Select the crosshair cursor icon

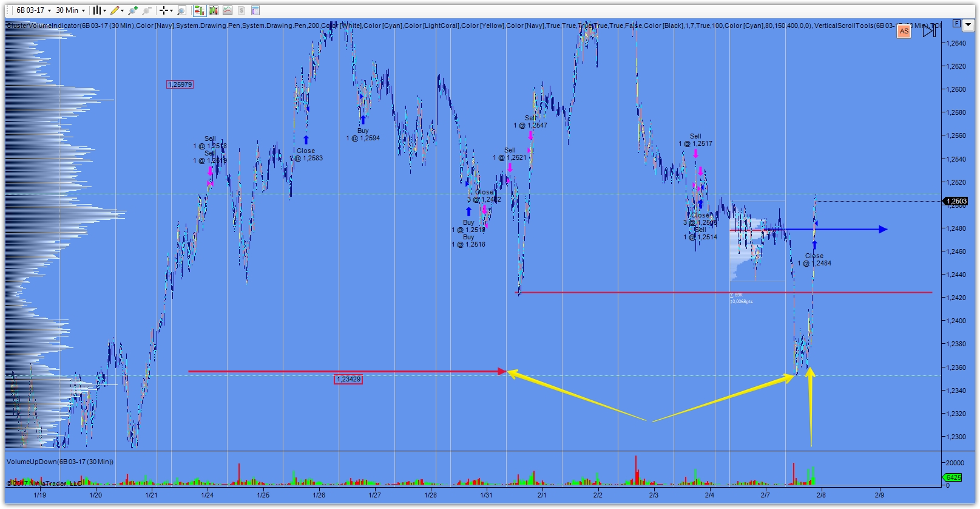164,10
